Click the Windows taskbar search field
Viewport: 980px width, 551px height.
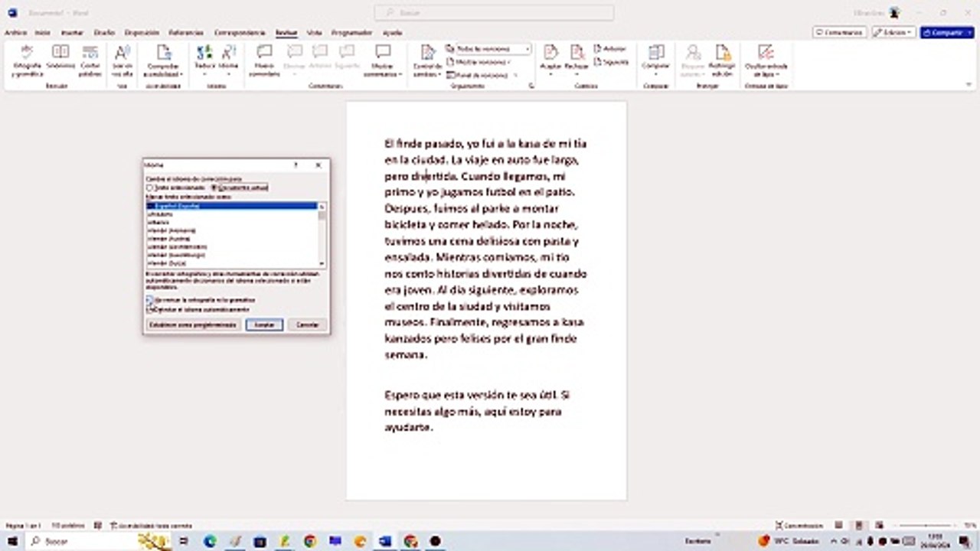98,541
